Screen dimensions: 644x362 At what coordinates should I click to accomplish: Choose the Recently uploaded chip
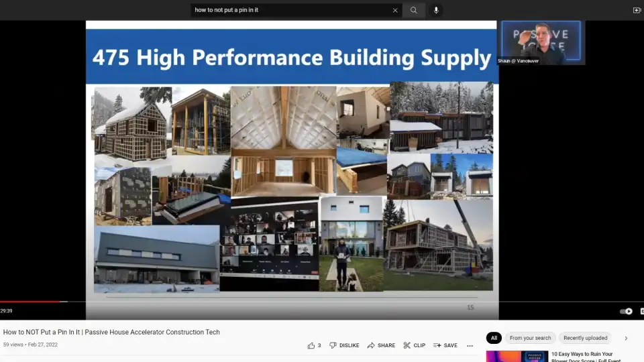point(585,338)
